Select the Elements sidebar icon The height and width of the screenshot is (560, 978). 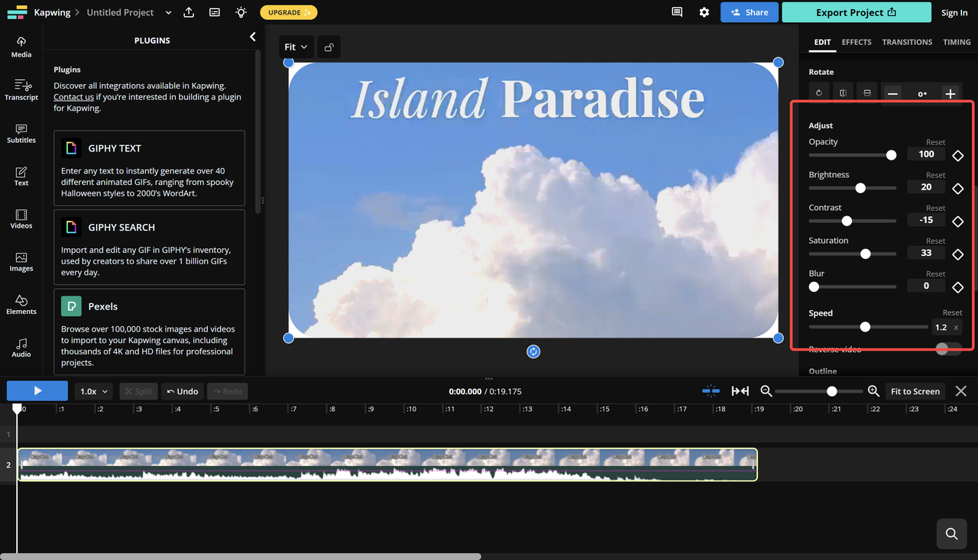(21, 305)
